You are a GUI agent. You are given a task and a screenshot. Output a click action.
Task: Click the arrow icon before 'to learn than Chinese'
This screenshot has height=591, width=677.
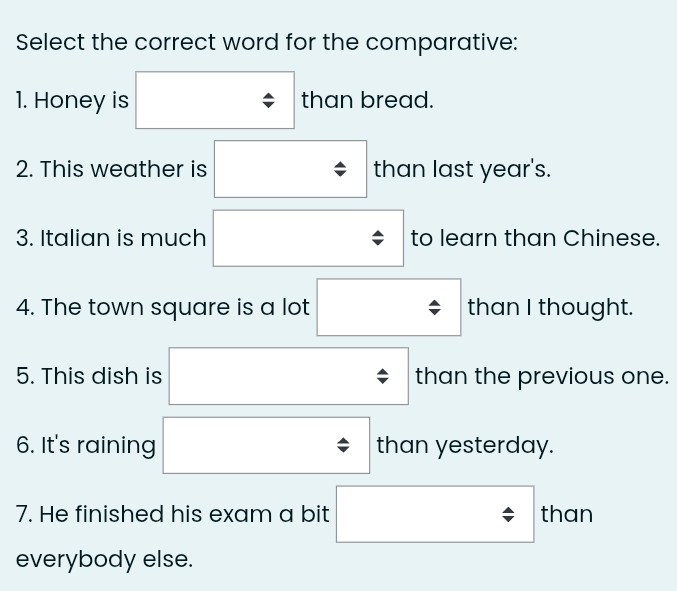pos(377,238)
